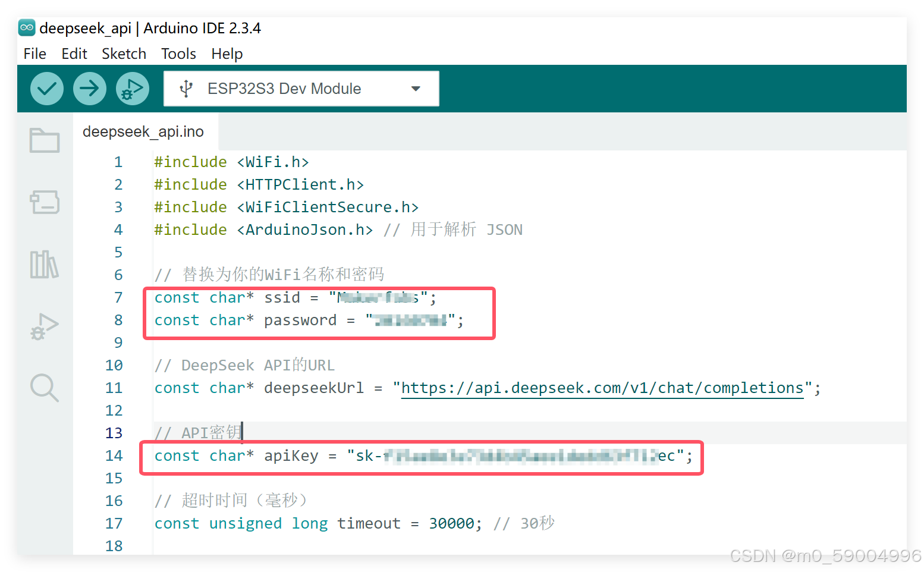Viewport: 924px width, 572px height.
Task: Open the File menu
Action: tap(35, 54)
